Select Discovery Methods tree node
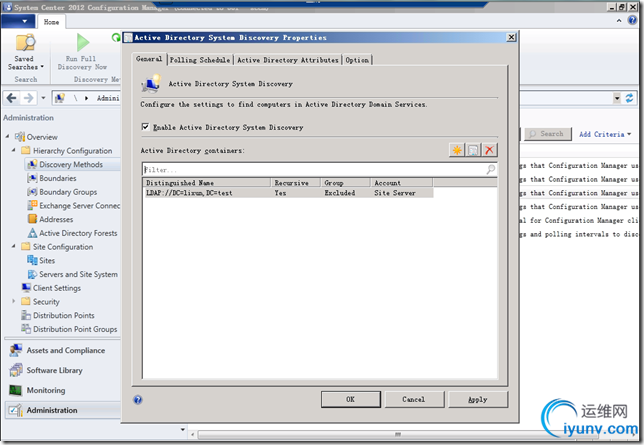Viewport: 644px width, 445px height. point(71,164)
